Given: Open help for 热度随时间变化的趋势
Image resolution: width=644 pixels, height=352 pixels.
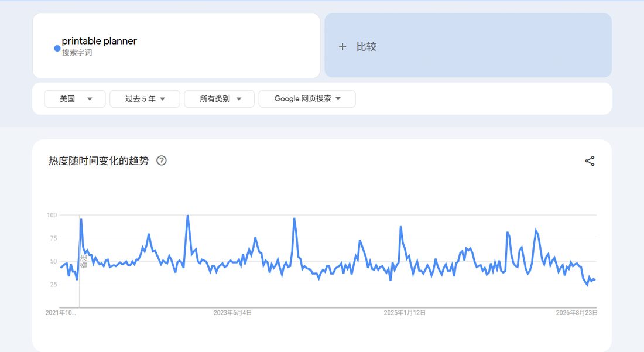Looking at the screenshot, I should (x=162, y=160).
